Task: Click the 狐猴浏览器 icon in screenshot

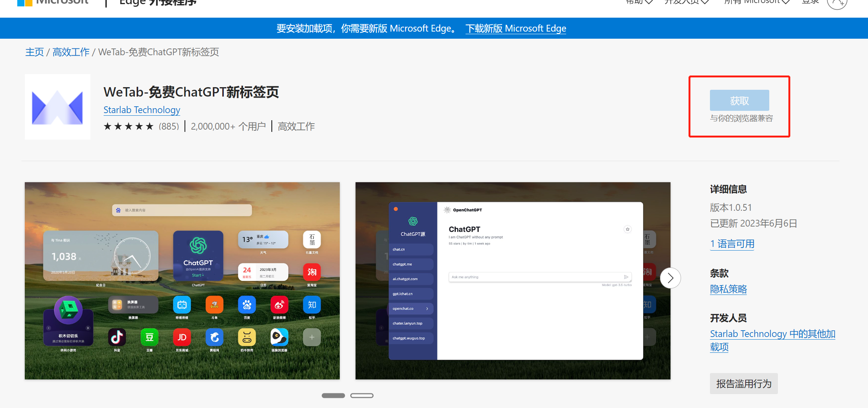Action: pyautogui.click(x=279, y=337)
